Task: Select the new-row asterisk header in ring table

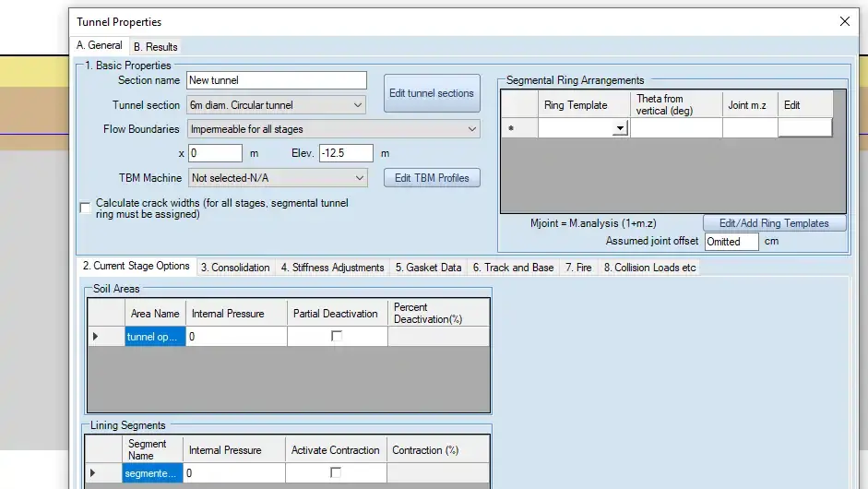Action: [519, 128]
